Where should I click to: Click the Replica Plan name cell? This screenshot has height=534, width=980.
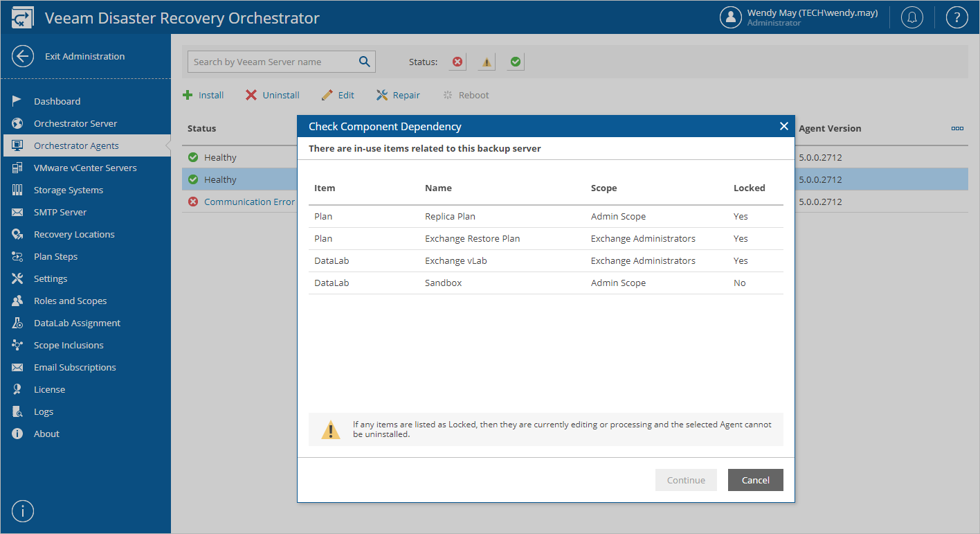click(450, 216)
